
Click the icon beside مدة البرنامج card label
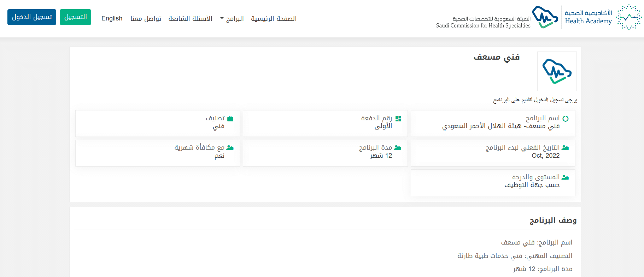pos(398,148)
